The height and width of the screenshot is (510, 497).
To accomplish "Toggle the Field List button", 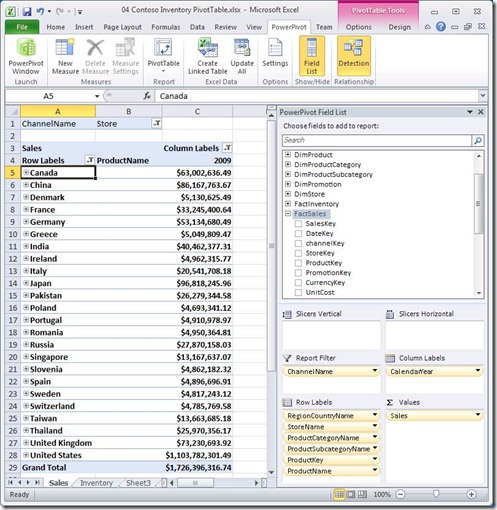I will 312,56.
